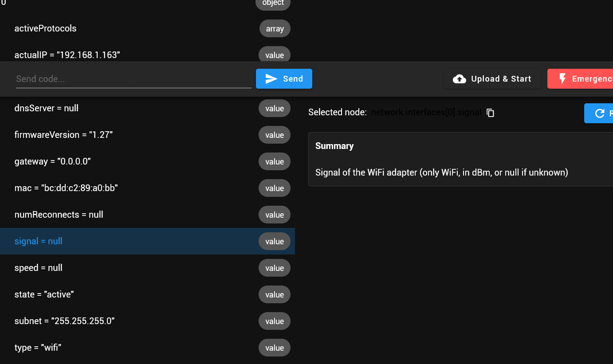Image resolution: width=613 pixels, height=364 pixels.
Task: Click the value chip on the type row
Action: pyautogui.click(x=275, y=348)
